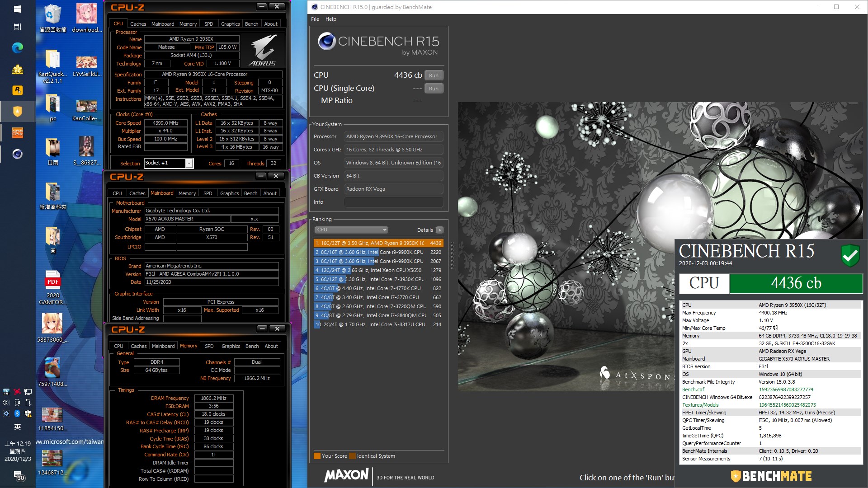
Task: Open About tab in the Timings CPU-Z window
Action: (x=271, y=346)
